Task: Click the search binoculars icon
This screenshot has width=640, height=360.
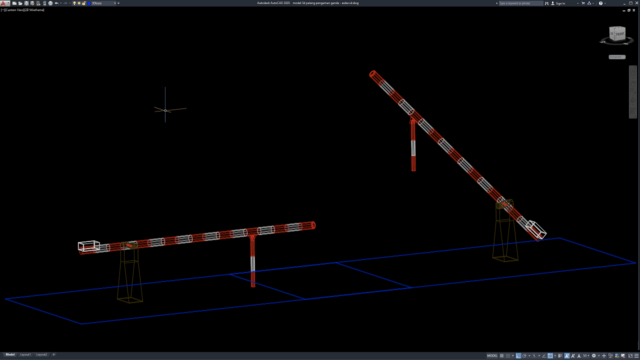Action: [x=547, y=3]
